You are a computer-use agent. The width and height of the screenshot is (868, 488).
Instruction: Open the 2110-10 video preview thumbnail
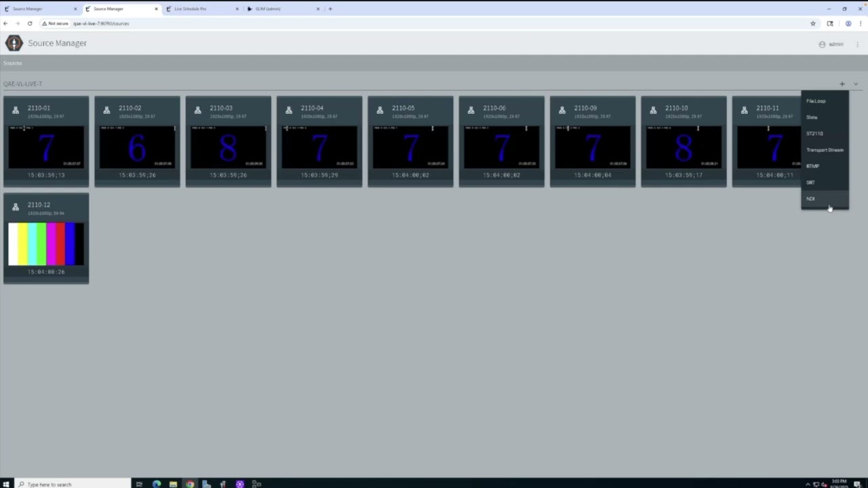[x=684, y=147]
